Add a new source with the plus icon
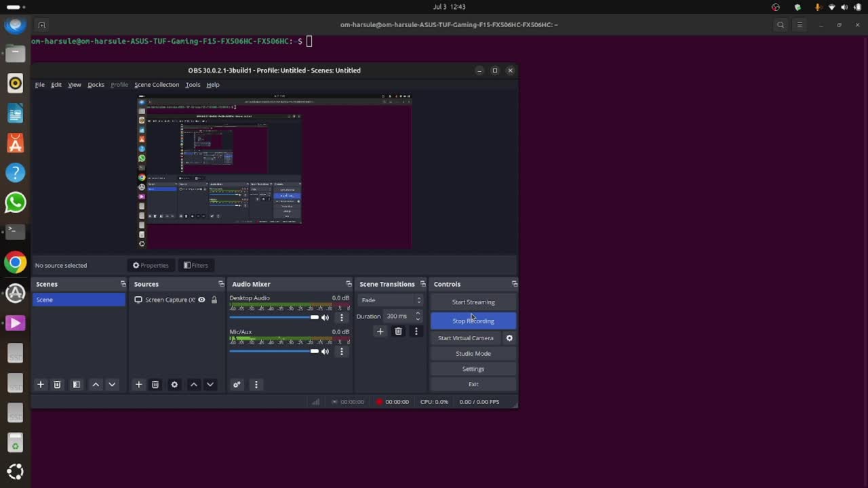This screenshot has width=868, height=488. click(138, 384)
